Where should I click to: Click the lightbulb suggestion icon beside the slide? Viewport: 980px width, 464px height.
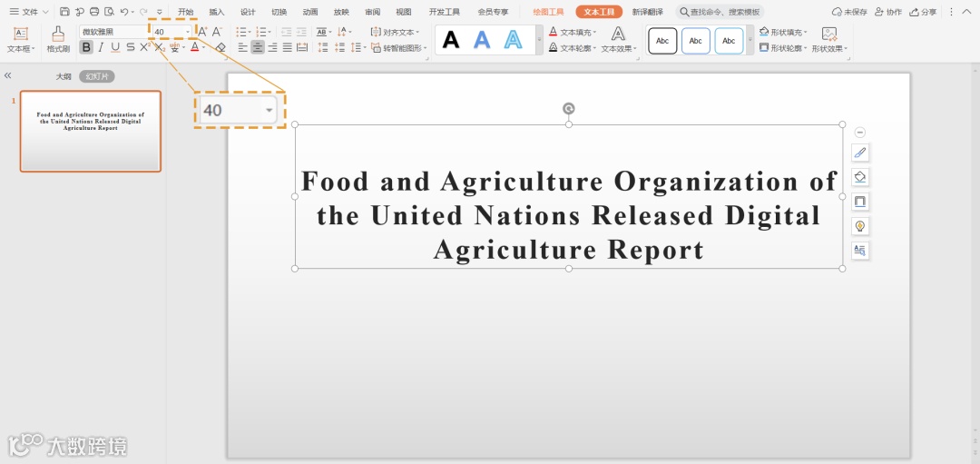(x=860, y=226)
